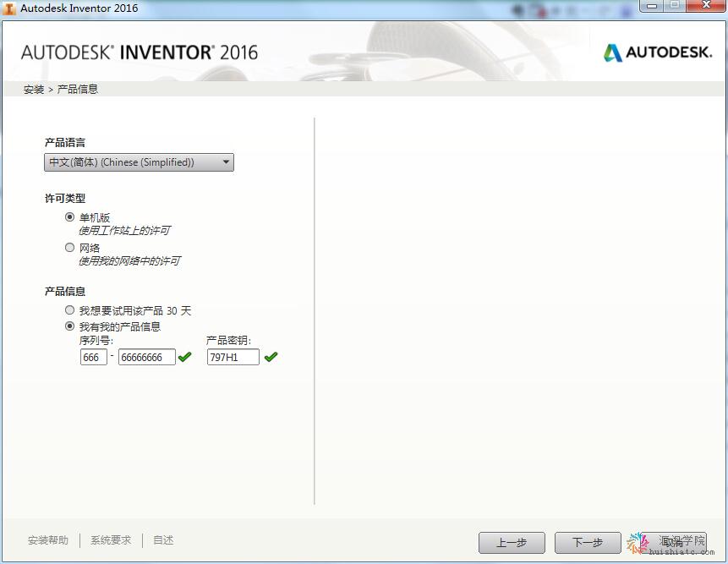Choose 我有我的产品信息 radio option

click(69, 326)
